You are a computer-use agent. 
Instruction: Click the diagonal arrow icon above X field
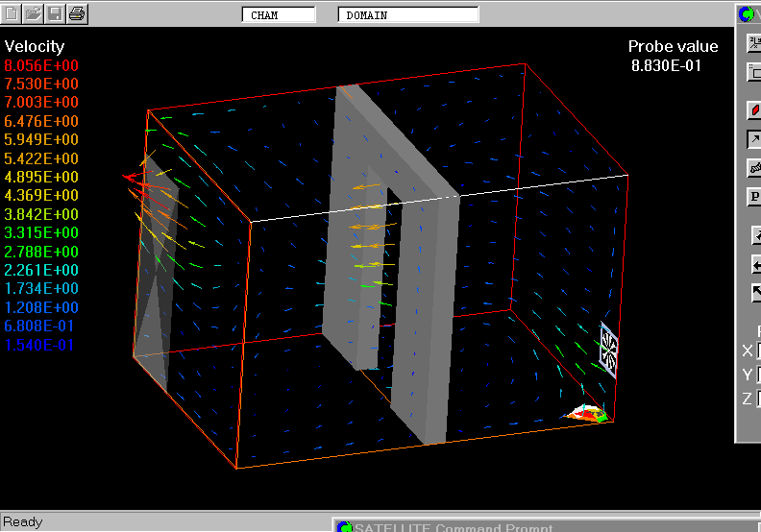click(756, 293)
